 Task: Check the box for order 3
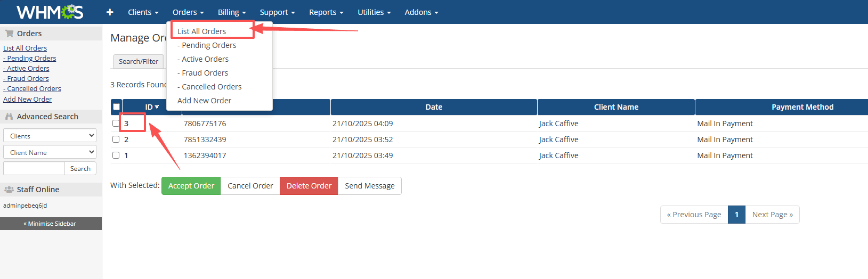pos(116,124)
